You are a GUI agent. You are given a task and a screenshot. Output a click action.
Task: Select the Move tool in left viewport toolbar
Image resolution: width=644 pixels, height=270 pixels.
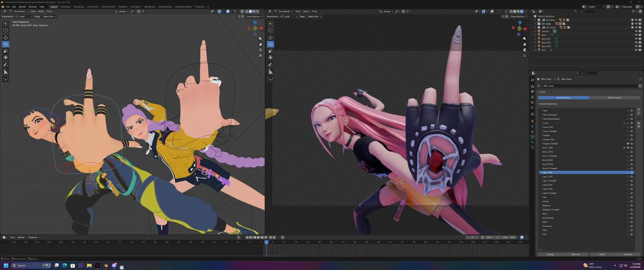6,38
